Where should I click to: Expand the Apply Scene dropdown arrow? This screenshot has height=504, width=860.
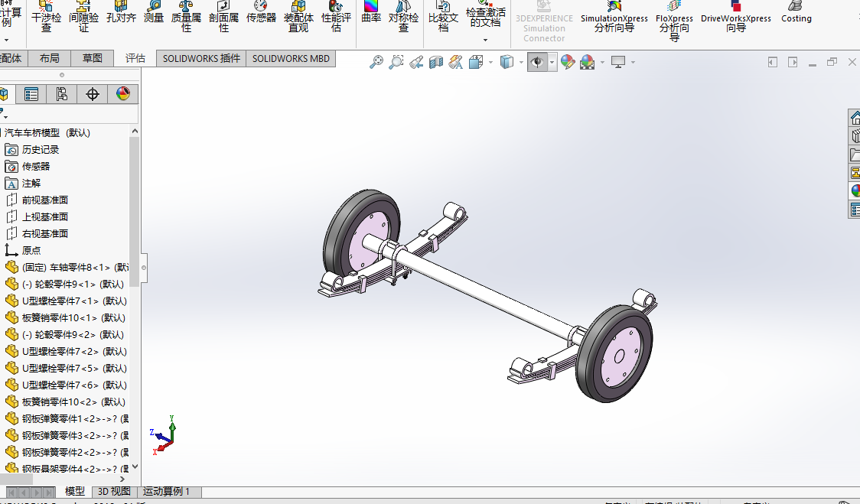click(x=602, y=63)
